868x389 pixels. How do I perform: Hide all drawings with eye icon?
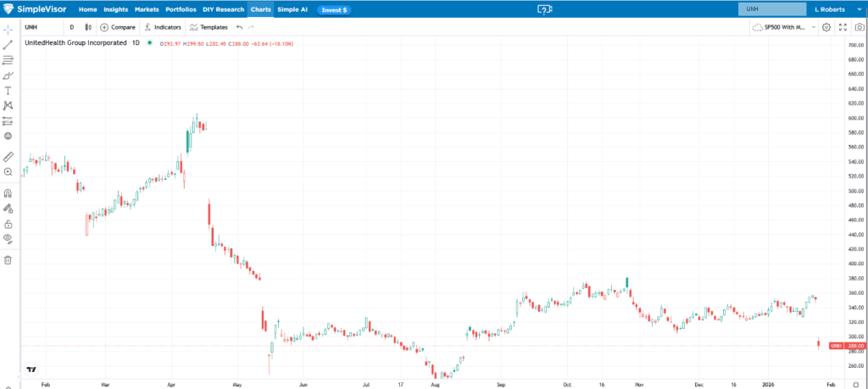point(8,238)
